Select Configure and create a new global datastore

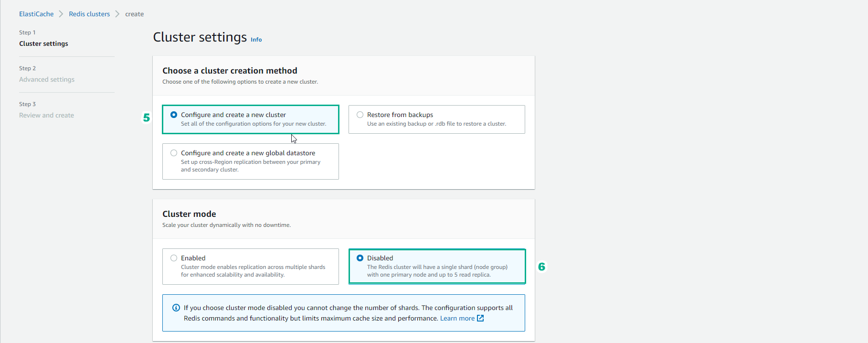[174, 153]
